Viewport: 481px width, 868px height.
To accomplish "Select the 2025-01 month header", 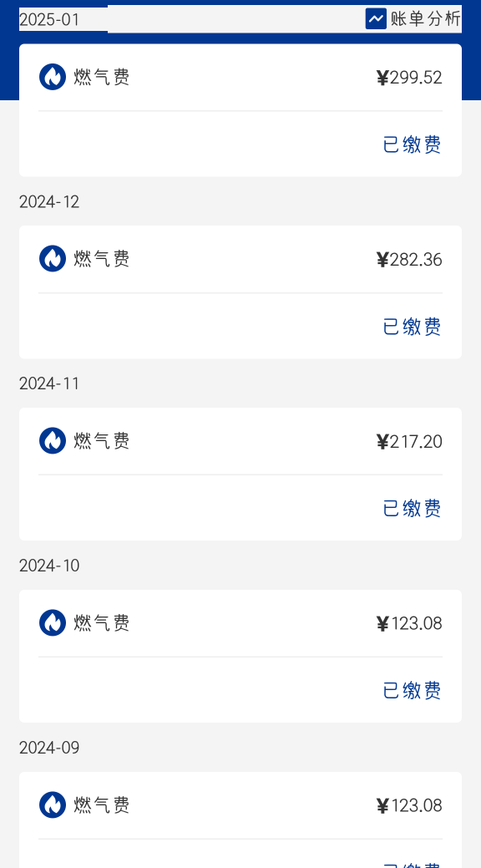I will tap(49, 20).
